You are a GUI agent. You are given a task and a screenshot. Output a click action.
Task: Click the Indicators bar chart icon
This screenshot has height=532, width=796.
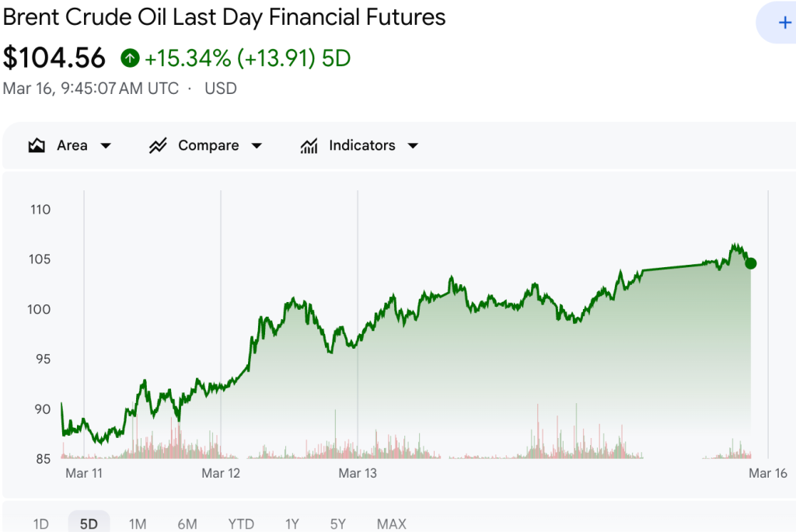tap(309, 144)
